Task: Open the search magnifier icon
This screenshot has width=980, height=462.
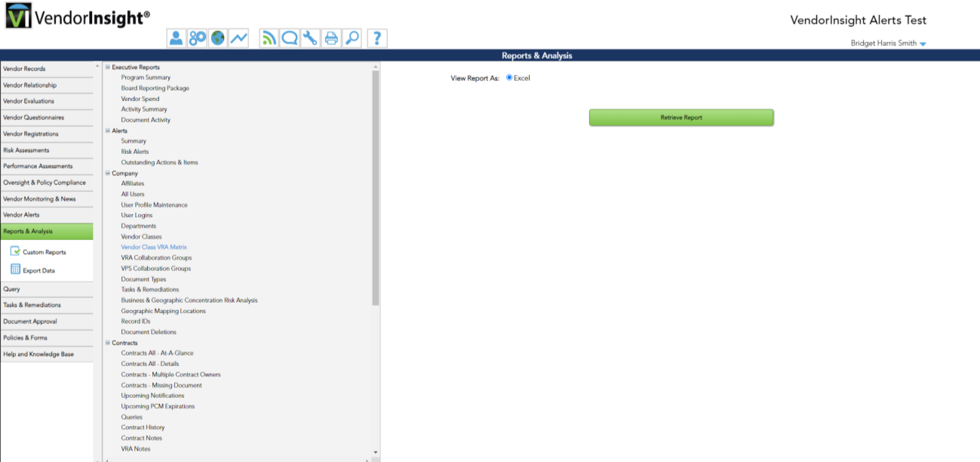Action: [352, 38]
